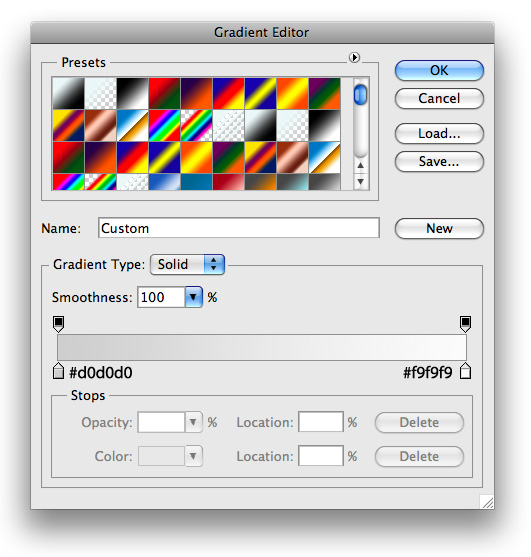Screen dimensions: 531x557
Task: Open the Gradient Type dropdown showing Solid
Action: (188, 264)
